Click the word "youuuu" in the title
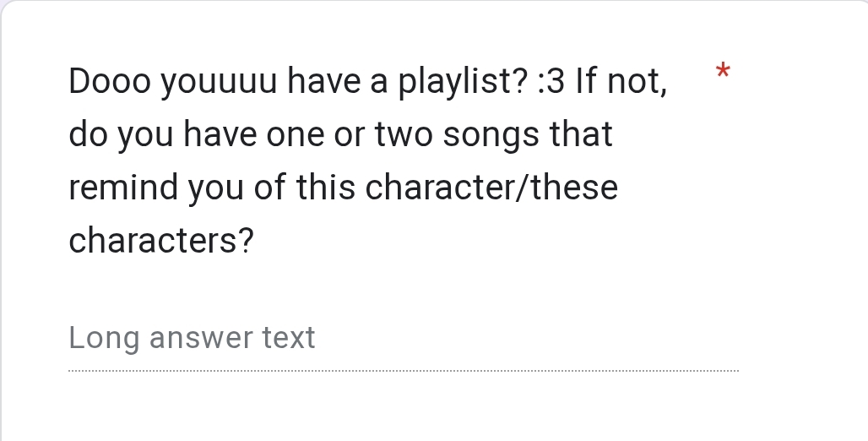 pos(220,82)
